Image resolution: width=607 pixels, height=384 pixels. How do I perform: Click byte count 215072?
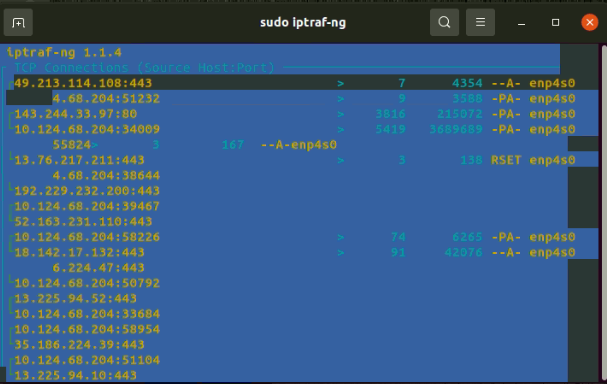(460, 114)
